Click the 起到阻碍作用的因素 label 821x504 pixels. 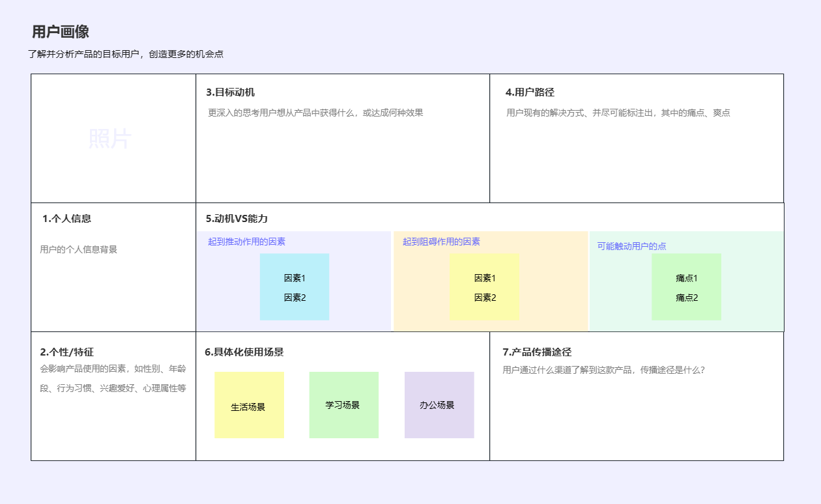click(441, 242)
